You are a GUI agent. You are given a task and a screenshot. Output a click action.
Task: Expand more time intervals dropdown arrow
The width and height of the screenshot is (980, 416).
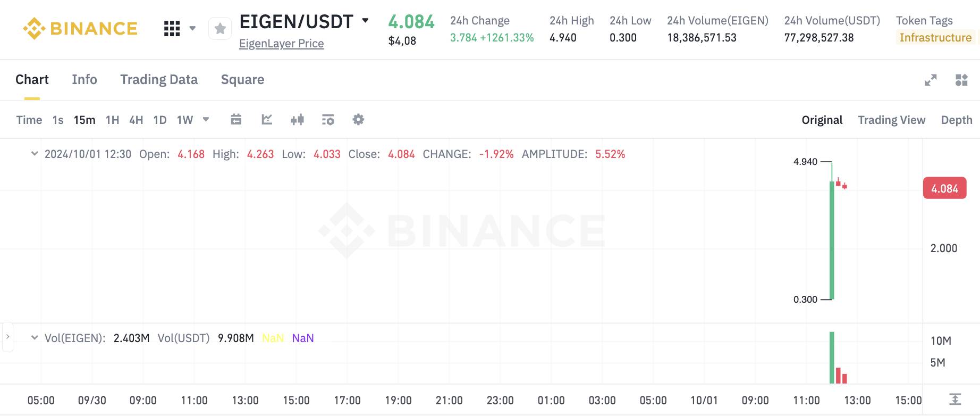(x=206, y=120)
